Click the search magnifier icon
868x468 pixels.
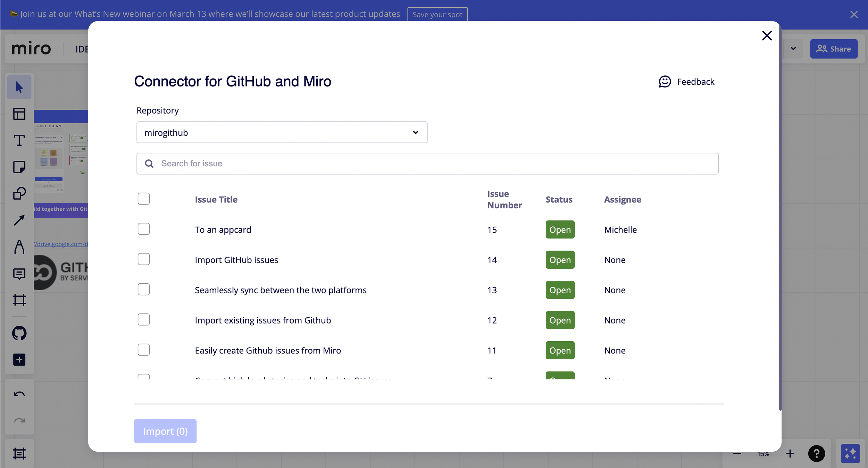(149, 164)
